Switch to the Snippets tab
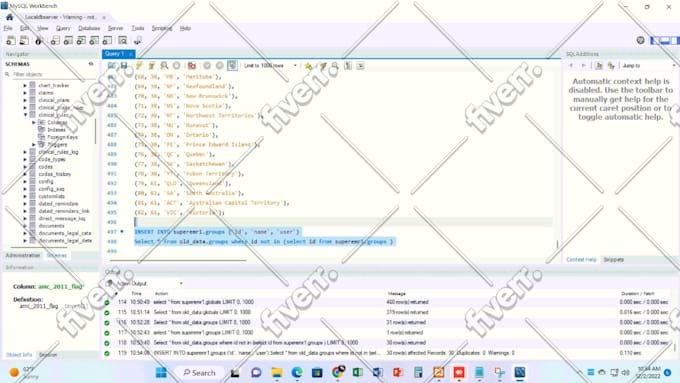The height and width of the screenshot is (383, 680). 613,260
